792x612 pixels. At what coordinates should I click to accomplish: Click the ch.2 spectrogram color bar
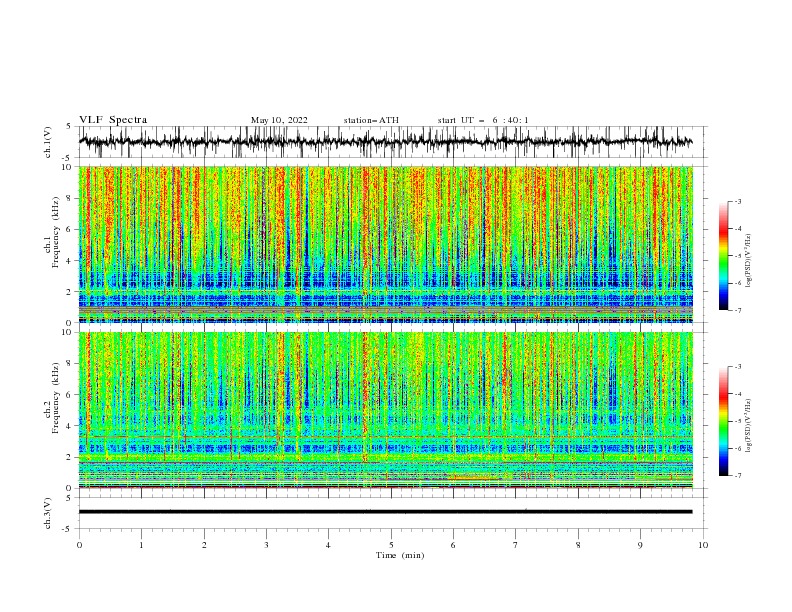(x=723, y=421)
